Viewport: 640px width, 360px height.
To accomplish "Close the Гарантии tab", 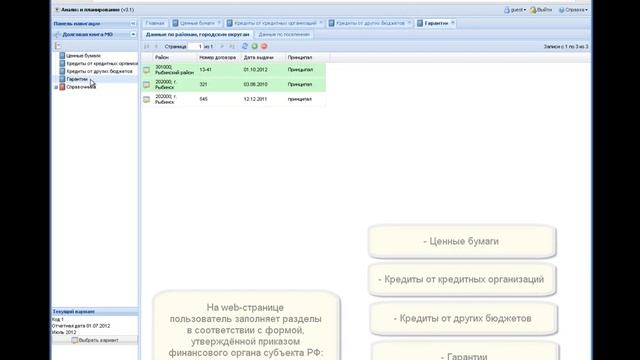I will pyautogui.click(x=453, y=23).
